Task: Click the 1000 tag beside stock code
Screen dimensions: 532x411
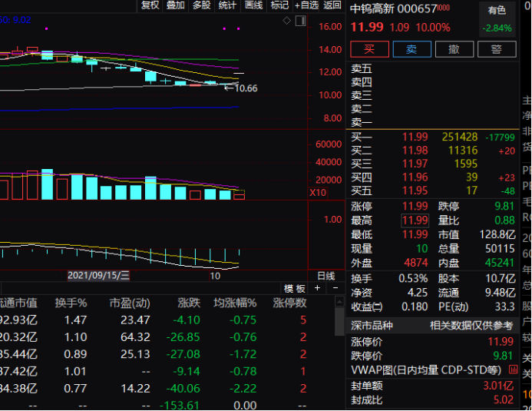Action: 444,8
